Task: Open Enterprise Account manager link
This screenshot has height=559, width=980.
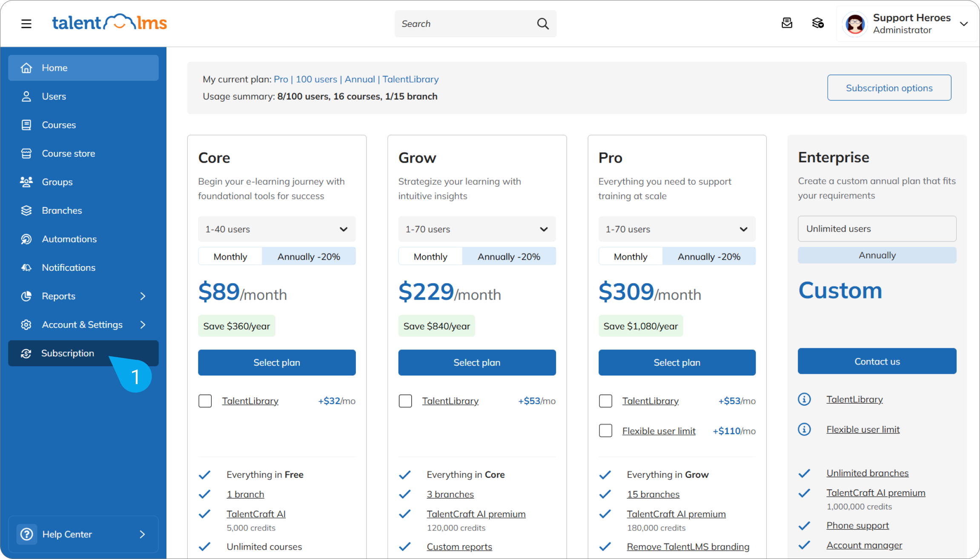Action: 864,545
